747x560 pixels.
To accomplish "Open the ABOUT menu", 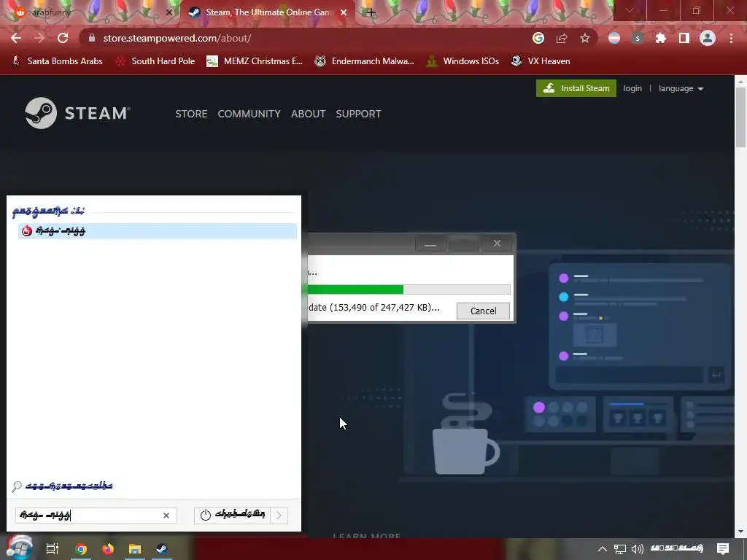I will 309,114.
